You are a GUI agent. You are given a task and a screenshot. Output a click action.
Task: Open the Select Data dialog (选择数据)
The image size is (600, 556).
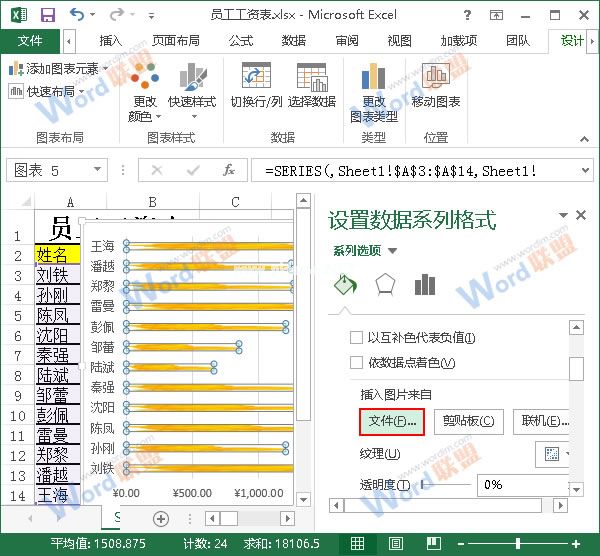[312, 86]
